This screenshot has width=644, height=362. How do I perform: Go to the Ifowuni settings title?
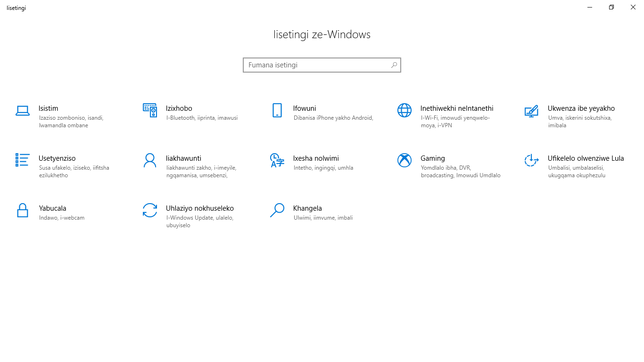(x=305, y=108)
